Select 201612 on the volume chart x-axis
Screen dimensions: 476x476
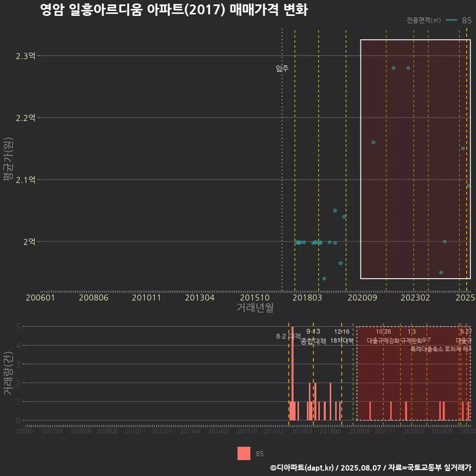(x=274, y=431)
